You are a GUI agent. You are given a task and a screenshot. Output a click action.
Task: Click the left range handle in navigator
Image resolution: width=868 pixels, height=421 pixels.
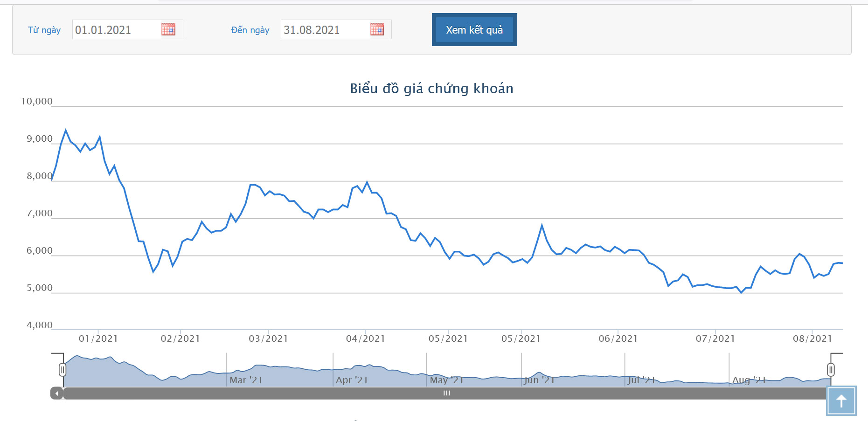[62, 370]
